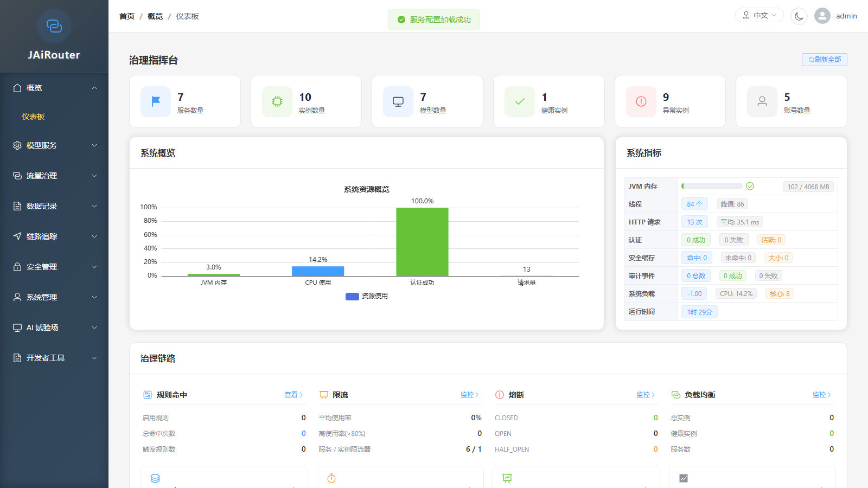Open the 中文 language dropdown
This screenshot has width=868, height=488.
tap(759, 15)
